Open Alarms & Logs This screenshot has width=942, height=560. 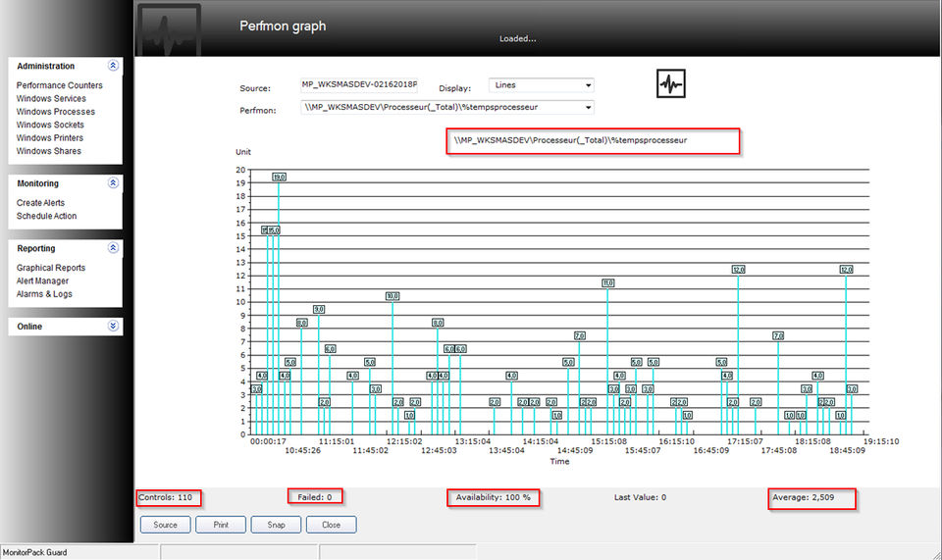coord(44,294)
